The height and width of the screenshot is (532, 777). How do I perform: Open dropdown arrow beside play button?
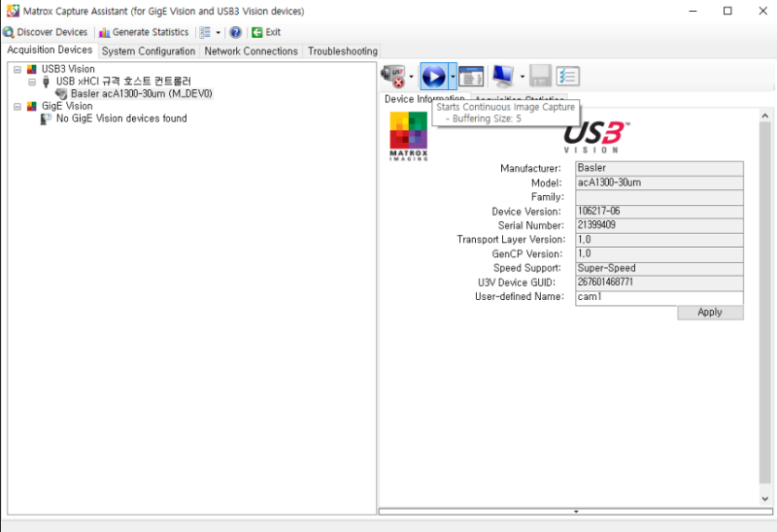pyautogui.click(x=453, y=77)
